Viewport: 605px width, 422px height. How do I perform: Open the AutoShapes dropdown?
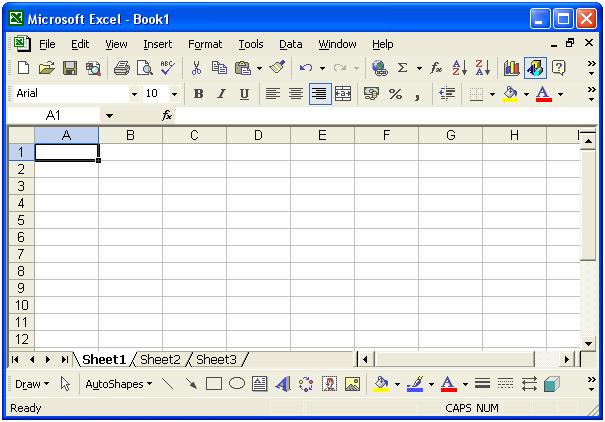pyautogui.click(x=119, y=384)
